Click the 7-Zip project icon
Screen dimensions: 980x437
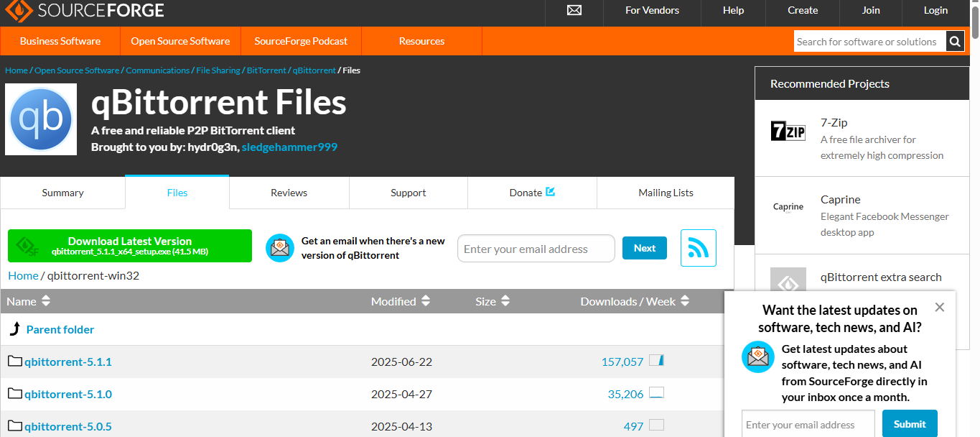tap(788, 131)
